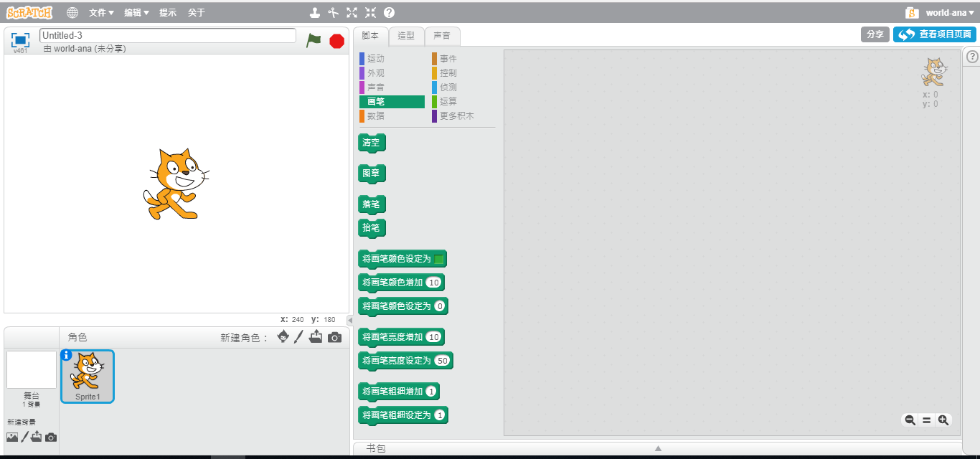Image resolution: width=980 pixels, height=459 pixels.
Task: Switch the stage to full screen mode
Action: pyautogui.click(x=20, y=40)
